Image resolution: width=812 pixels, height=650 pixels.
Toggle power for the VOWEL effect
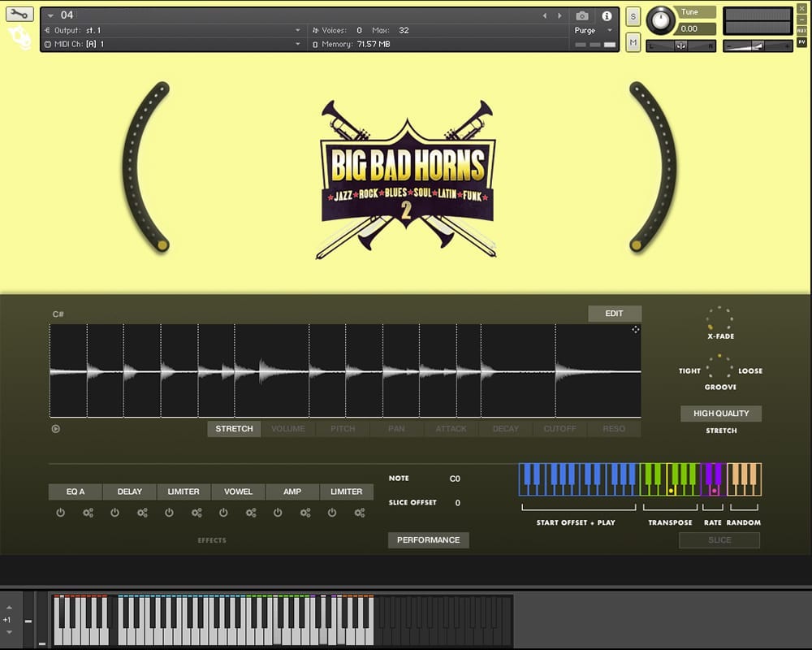(x=223, y=513)
